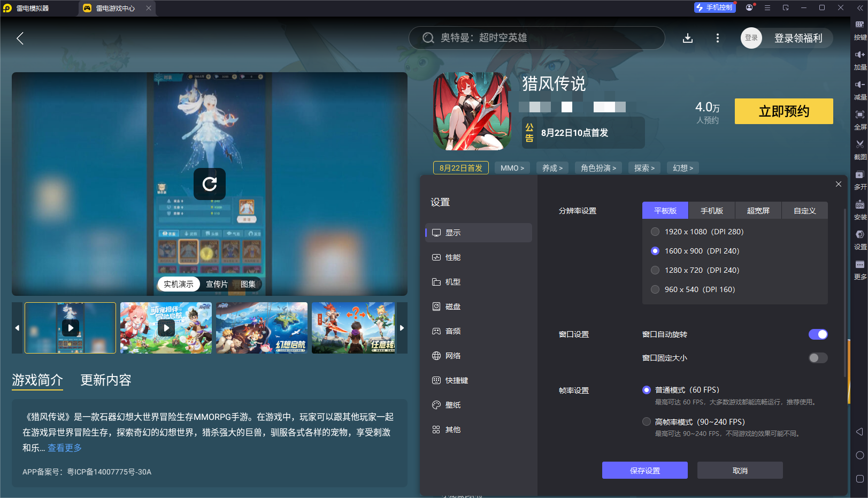Image resolution: width=868 pixels, height=498 pixels.
Task: Collapse the right sidebar with double chevron
Action: [860, 8]
